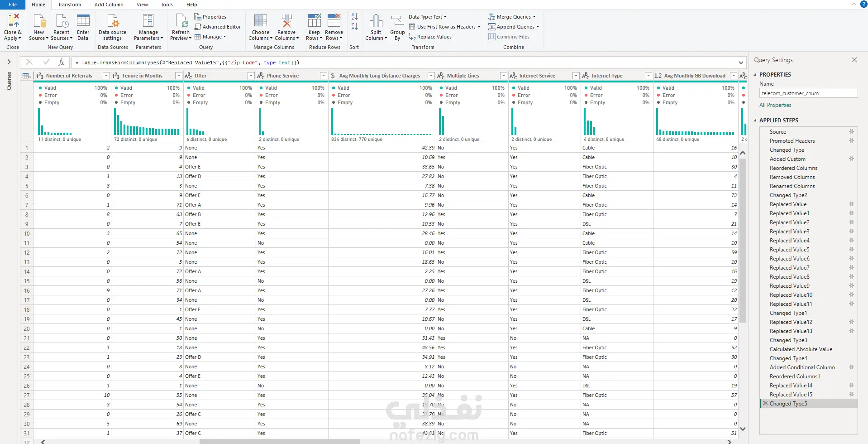Open filter dropdown for Number of Referrals
Image resolution: width=868 pixels, height=444 pixels.
(106, 76)
